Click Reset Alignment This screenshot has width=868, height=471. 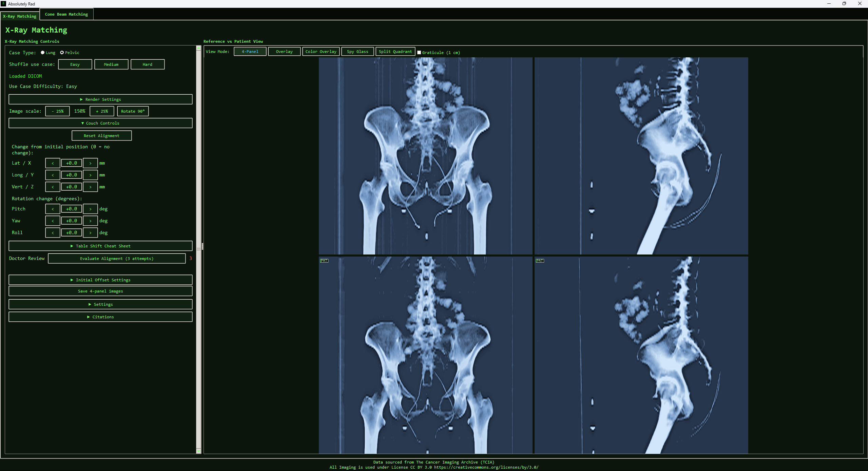pyautogui.click(x=101, y=135)
